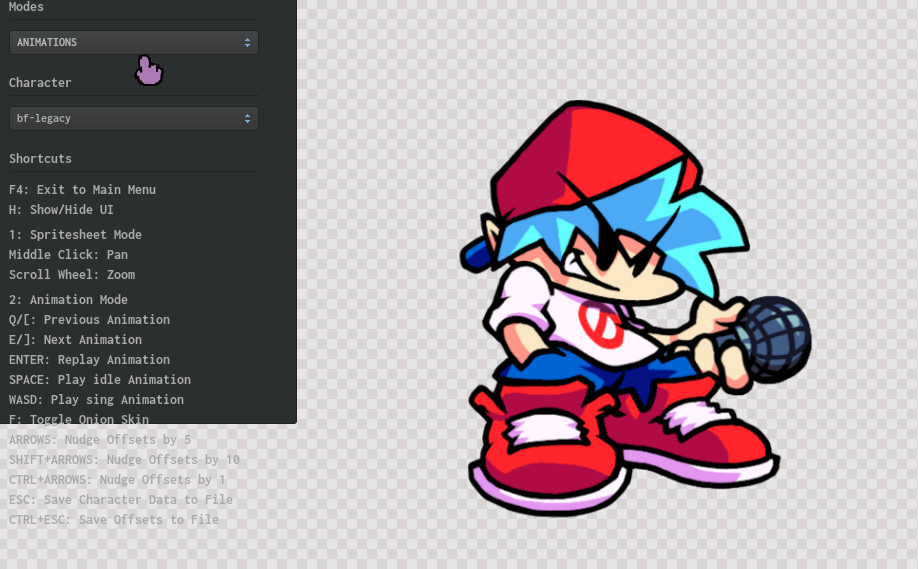Click the 'Scroll Wheel: Zoom' line

pyautogui.click(x=71, y=275)
